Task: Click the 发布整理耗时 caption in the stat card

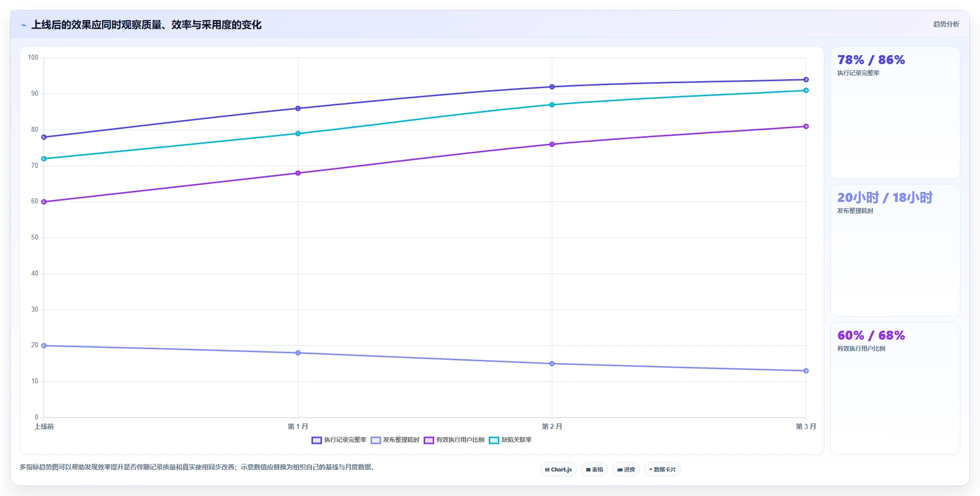Action: point(855,211)
